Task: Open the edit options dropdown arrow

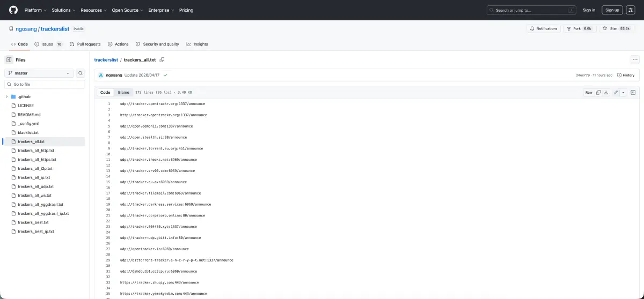Action: click(x=623, y=92)
